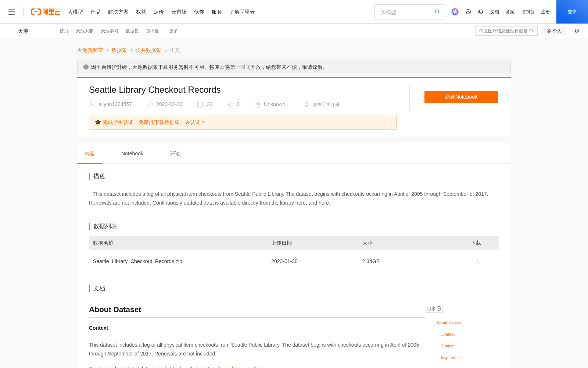
Task: Go to 公共数据集 breadcrumb
Action: click(148, 50)
